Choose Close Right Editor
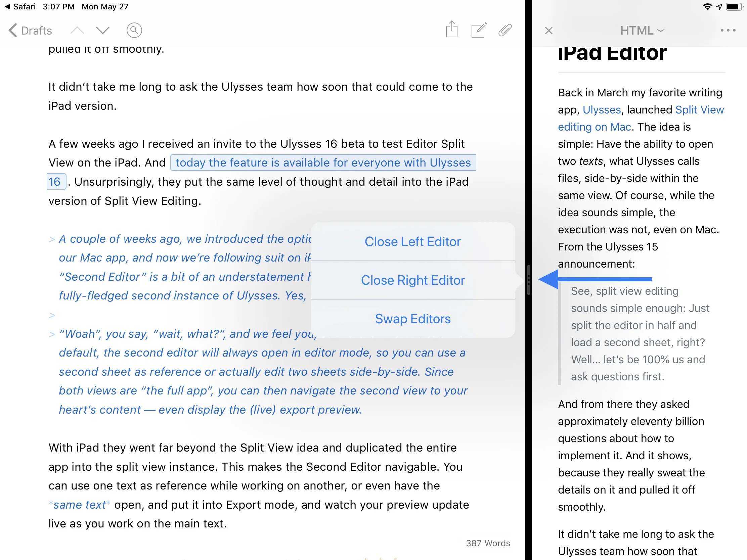The height and width of the screenshot is (560, 747). coord(413,280)
